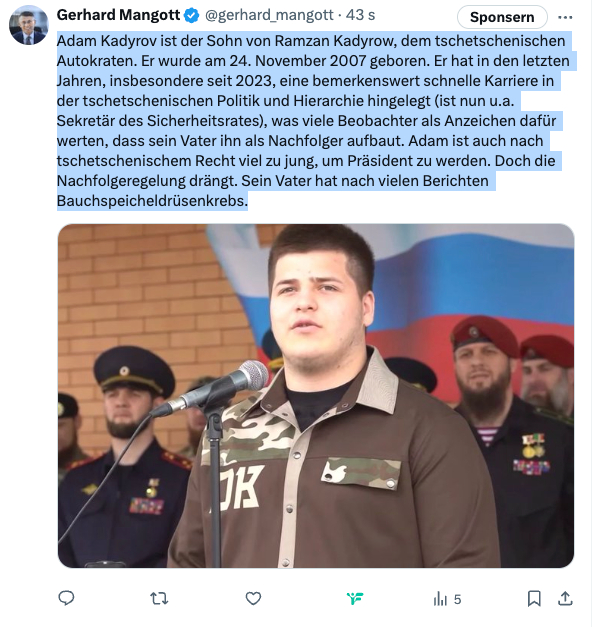Click the green Typefully icon below the tweet
This screenshot has height=627, width=594.
pyautogui.click(x=355, y=599)
